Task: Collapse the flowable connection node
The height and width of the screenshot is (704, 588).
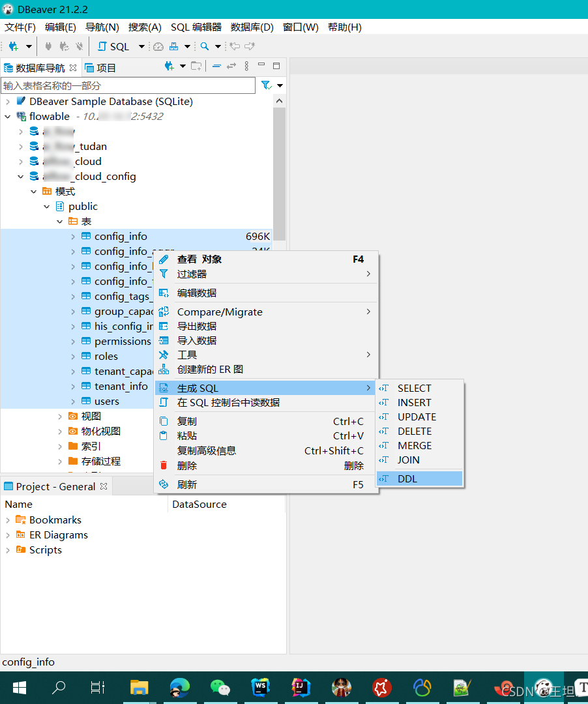Action: pyautogui.click(x=8, y=117)
